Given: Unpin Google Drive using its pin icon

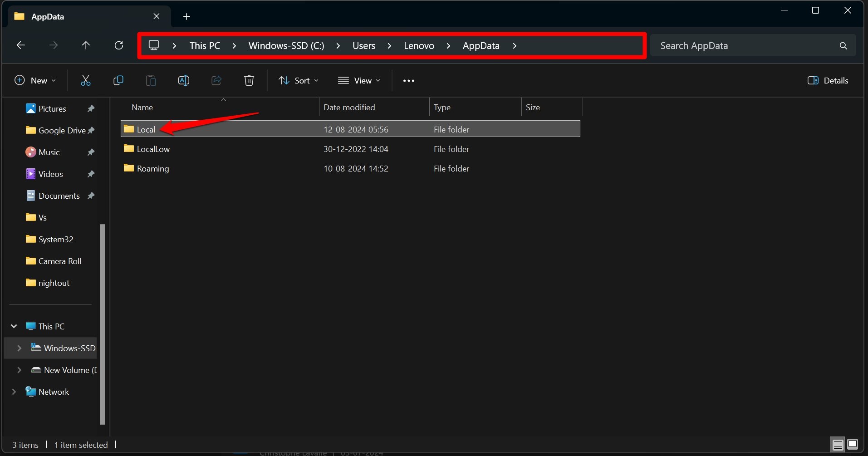Looking at the screenshot, I should pyautogui.click(x=91, y=130).
